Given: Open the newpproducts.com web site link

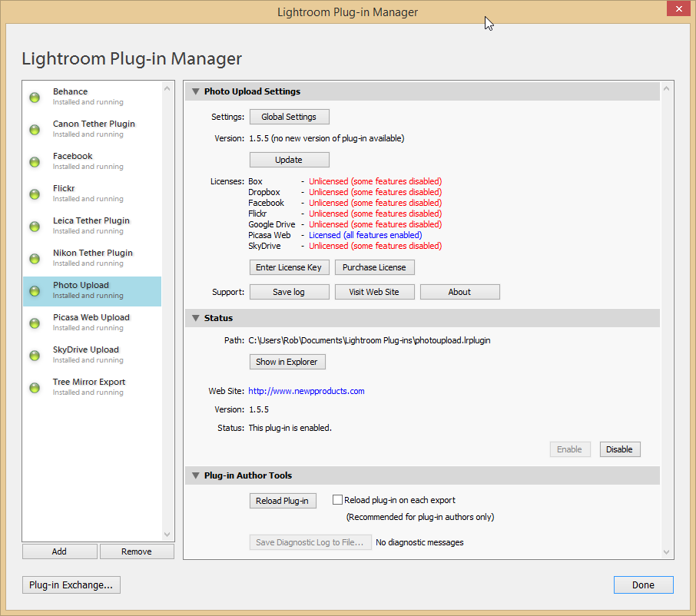Looking at the screenshot, I should click(x=306, y=391).
